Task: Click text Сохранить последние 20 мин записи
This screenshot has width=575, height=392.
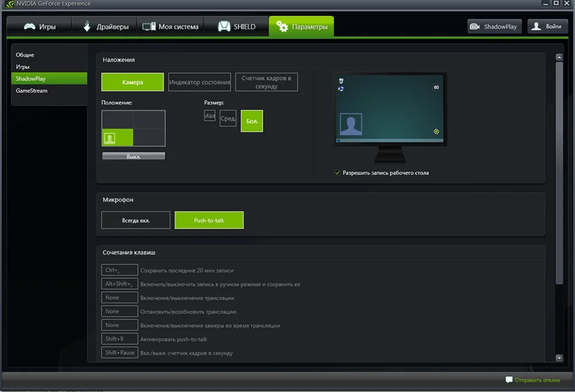Action: pyautogui.click(x=187, y=270)
